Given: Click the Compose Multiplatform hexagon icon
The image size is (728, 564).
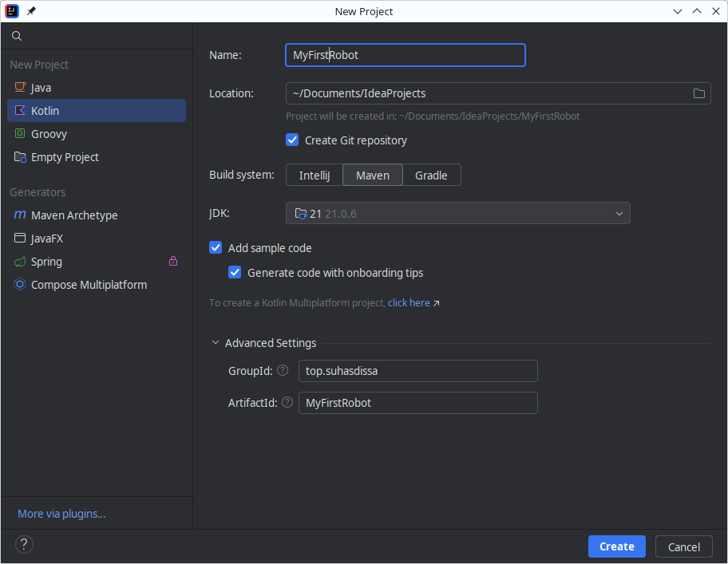Looking at the screenshot, I should pyautogui.click(x=20, y=284).
